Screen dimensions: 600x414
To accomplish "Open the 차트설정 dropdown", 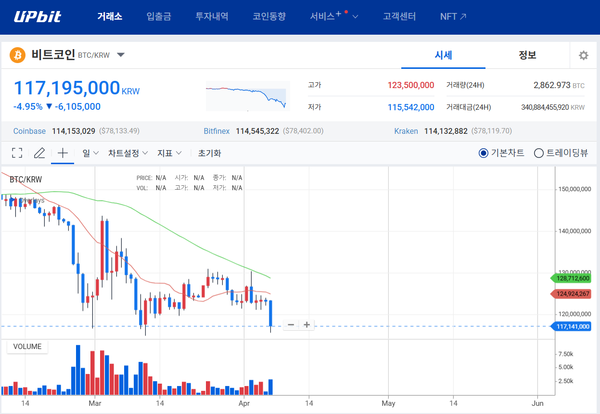I will [128, 153].
